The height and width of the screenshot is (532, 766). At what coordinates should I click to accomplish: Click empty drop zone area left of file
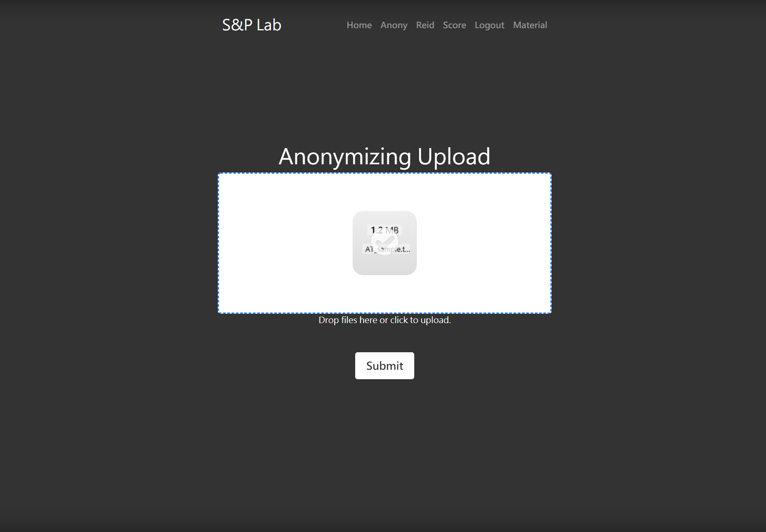point(285,243)
